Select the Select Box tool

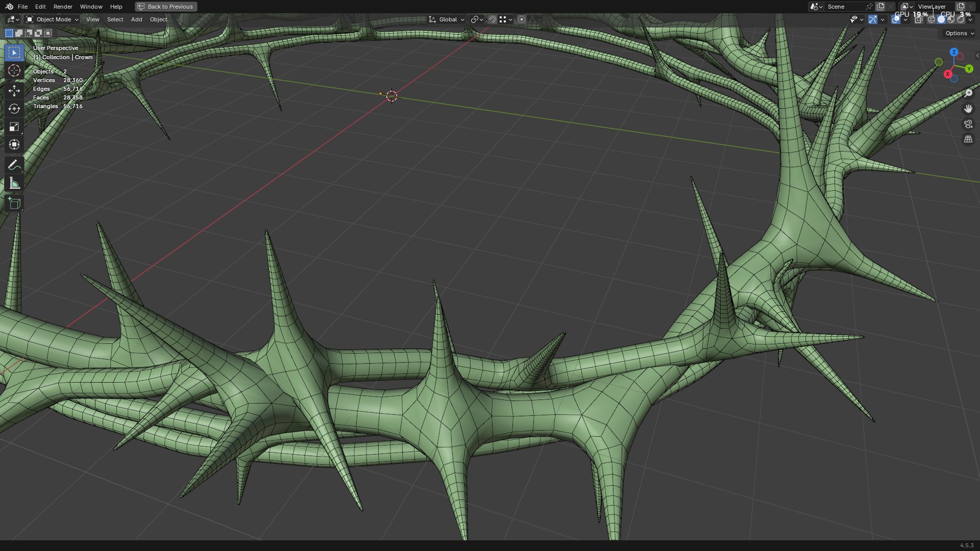click(14, 53)
